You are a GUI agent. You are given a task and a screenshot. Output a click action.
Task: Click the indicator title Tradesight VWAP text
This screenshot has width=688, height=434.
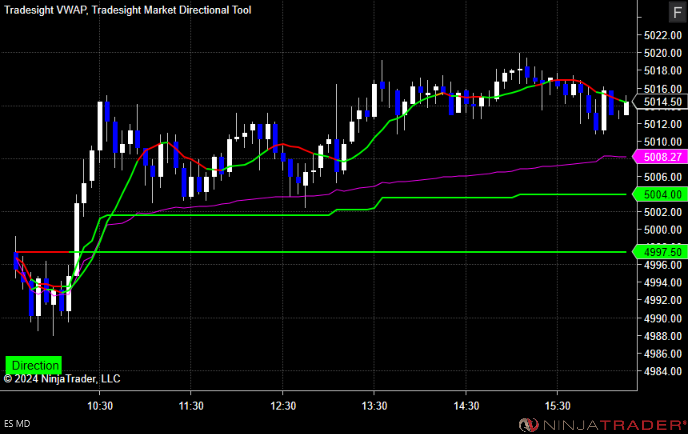46,10
